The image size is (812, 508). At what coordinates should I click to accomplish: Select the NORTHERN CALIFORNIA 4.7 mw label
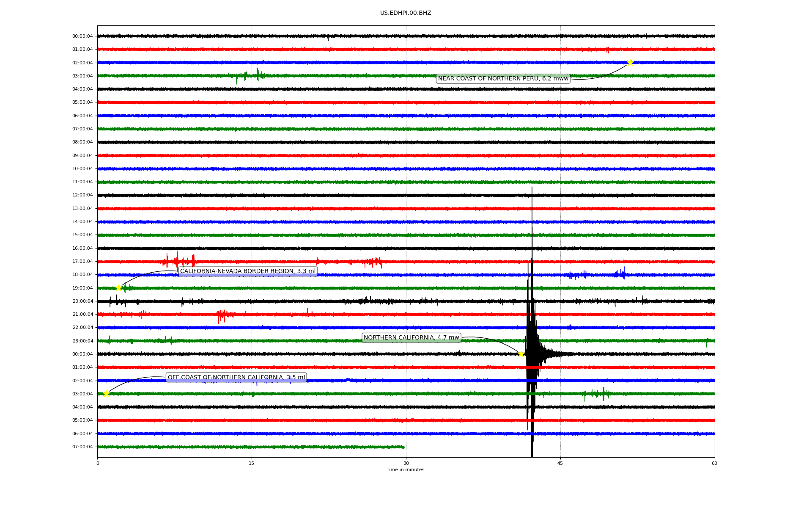pos(411,338)
